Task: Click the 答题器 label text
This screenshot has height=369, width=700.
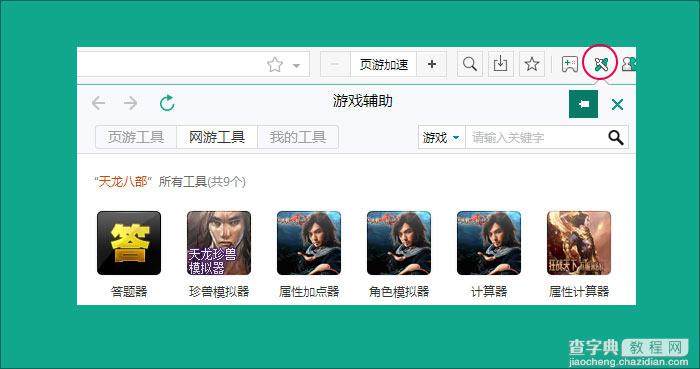Action: pyautogui.click(x=129, y=292)
